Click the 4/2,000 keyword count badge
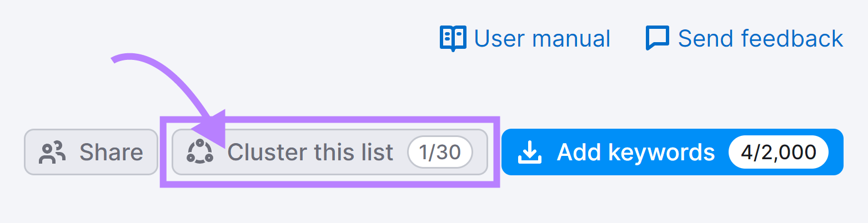 (x=779, y=152)
